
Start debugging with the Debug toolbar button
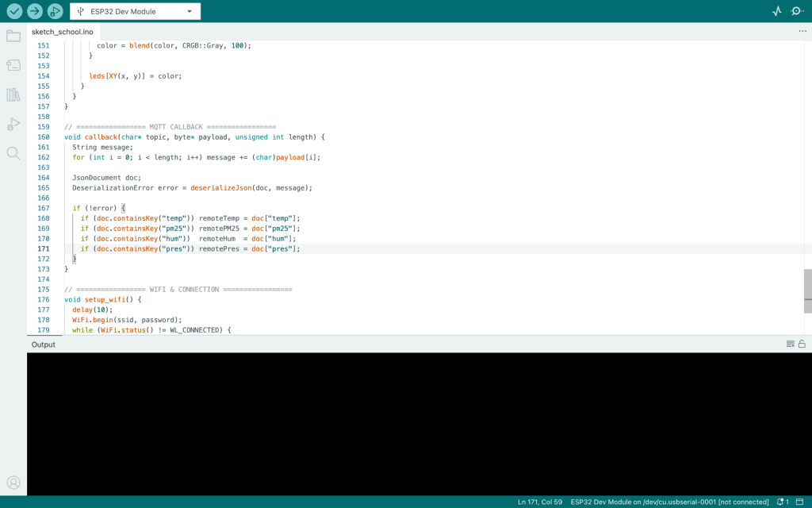(55, 11)
